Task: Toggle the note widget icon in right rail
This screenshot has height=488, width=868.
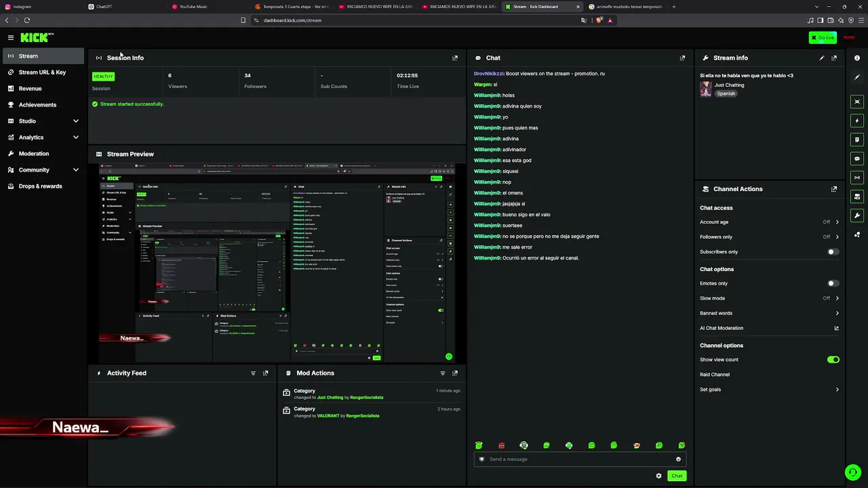Action: (857, 140)
